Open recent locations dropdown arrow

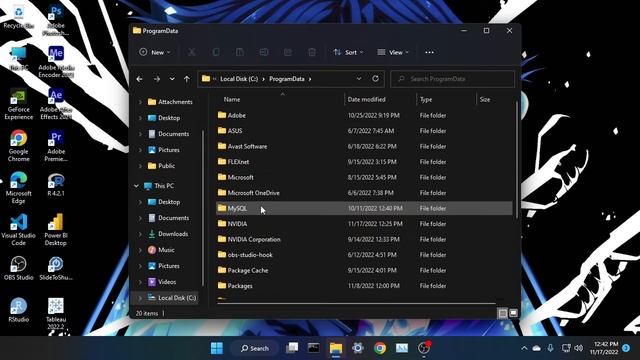pyautogui.click(x=172, y=79)
